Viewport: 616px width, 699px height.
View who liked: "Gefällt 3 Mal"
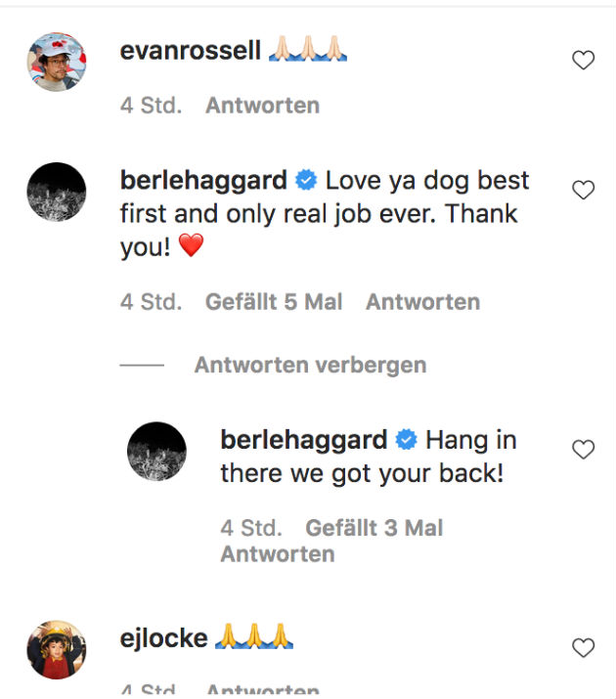tap(374, 529)
